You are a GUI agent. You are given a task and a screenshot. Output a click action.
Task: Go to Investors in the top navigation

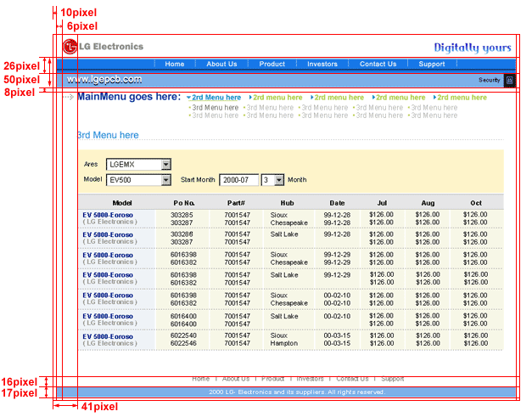coord(322,64)
